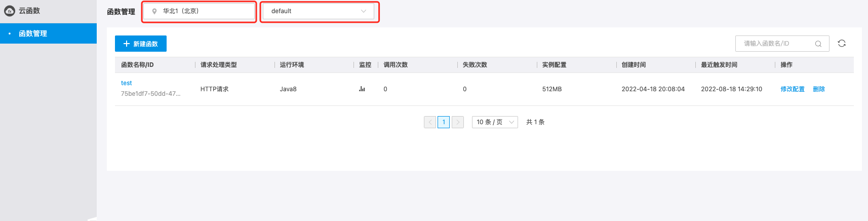Go to the previous page arrow
The image size is (868, 221).
click(430, 122)
